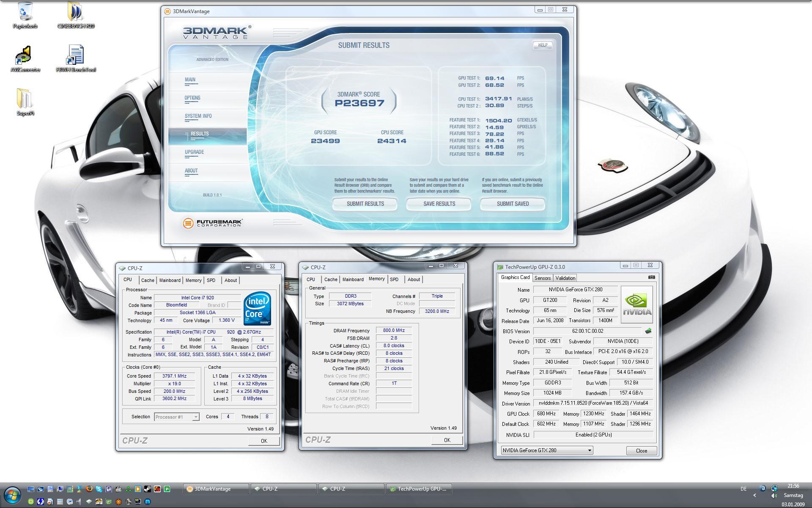This screenshot has height=508, width=812.
Task: Launch the orange media player quick launch icon
Action: [138, 489]
